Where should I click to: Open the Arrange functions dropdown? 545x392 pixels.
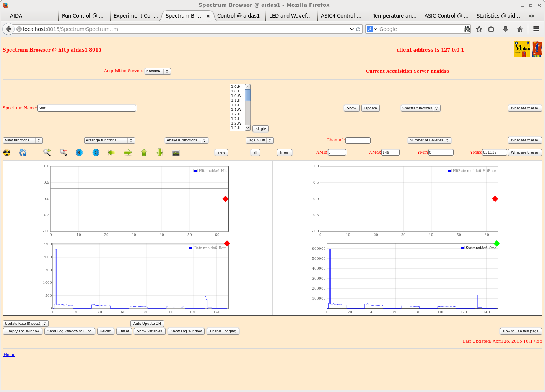pos(109,140)
